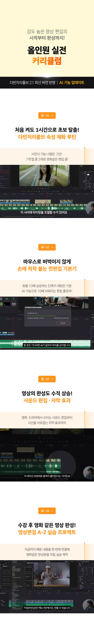The height and width of the screenshot is (644, 94).
Task: Click the orange heading '손에 착착 붙는 컷편집 기본기'
Action: tap(47, 269)
